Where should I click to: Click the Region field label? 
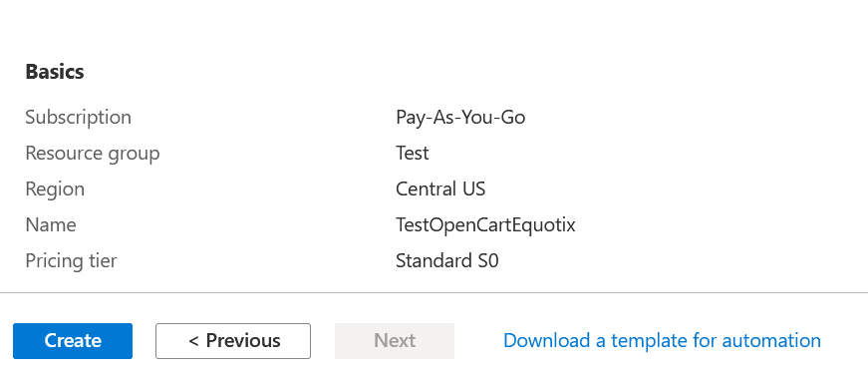[x=55, y=189]
